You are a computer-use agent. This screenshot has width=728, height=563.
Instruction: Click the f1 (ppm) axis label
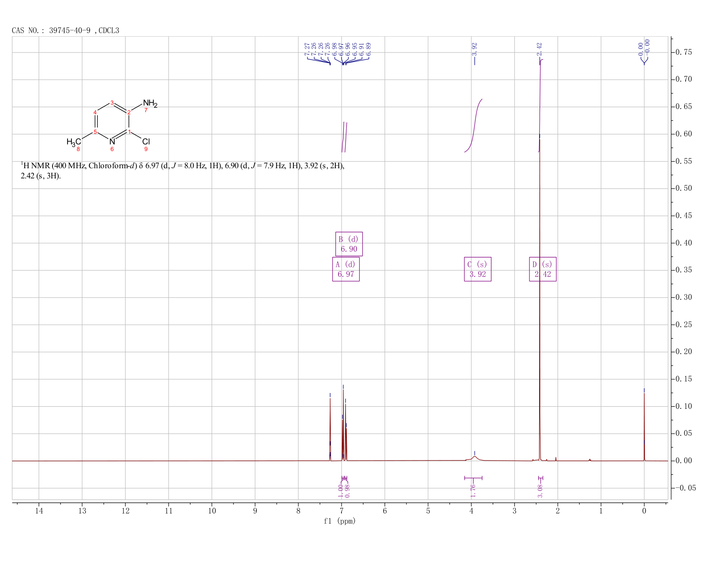coord(340,521)
